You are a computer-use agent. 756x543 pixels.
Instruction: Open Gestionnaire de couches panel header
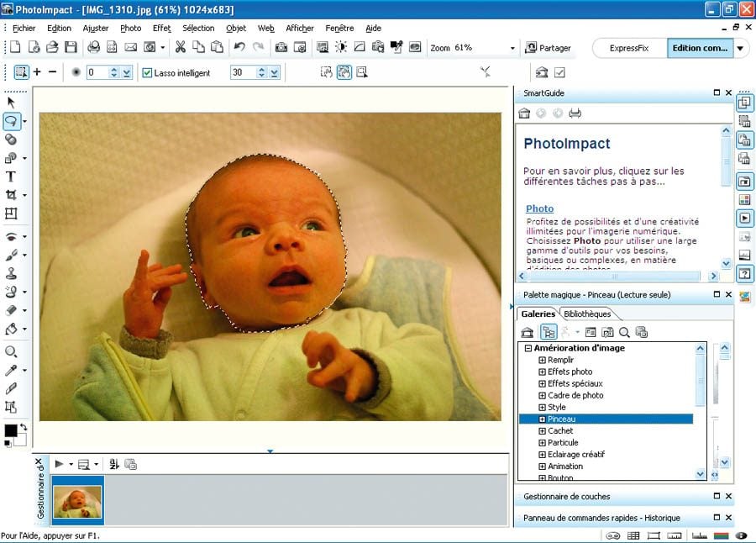pyautogui.click(x=624, y=496)
